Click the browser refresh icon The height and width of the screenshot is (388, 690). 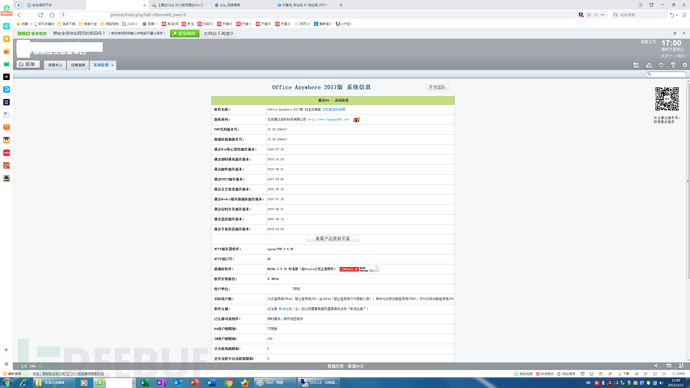click(40, 15)
